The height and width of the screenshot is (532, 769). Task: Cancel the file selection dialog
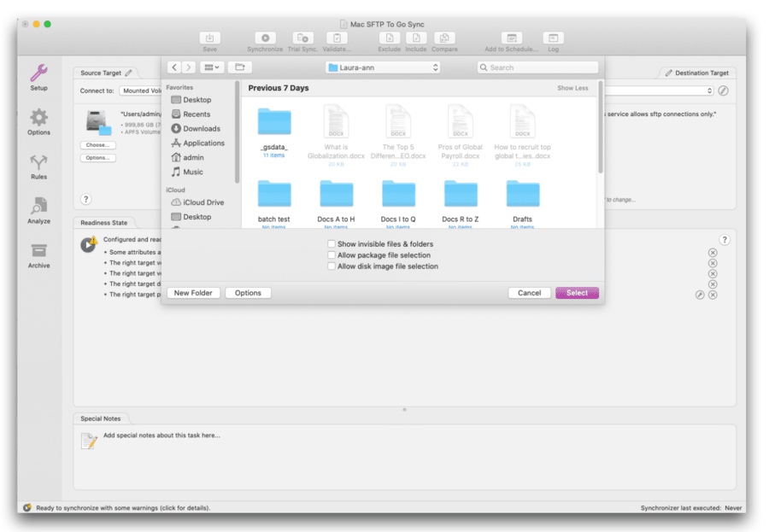[x=528, y=292]
